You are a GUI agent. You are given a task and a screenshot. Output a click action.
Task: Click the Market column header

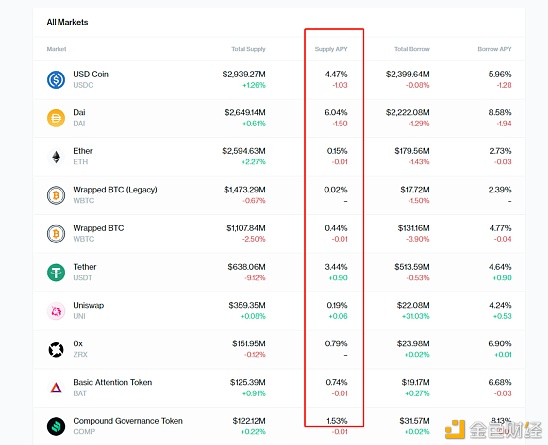[56, 49]
